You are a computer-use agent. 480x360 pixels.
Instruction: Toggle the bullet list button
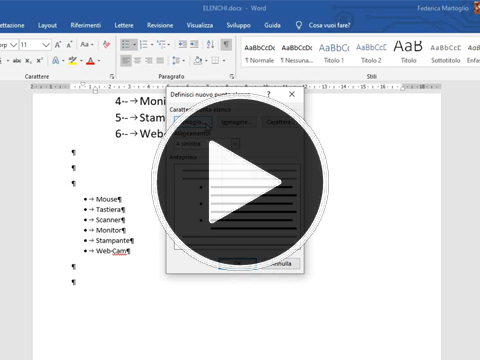[126, 44]
